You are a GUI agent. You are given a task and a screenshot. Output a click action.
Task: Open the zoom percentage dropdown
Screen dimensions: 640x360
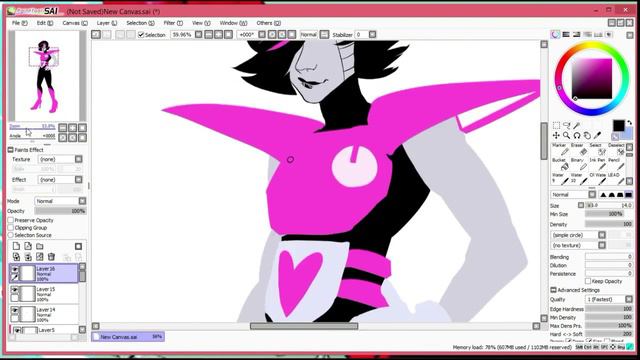(x=198, y=35)
